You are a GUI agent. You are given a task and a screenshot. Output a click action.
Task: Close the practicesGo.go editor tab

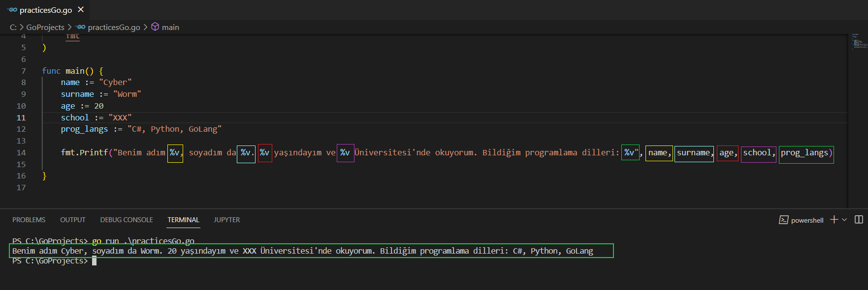pos(81,10)
